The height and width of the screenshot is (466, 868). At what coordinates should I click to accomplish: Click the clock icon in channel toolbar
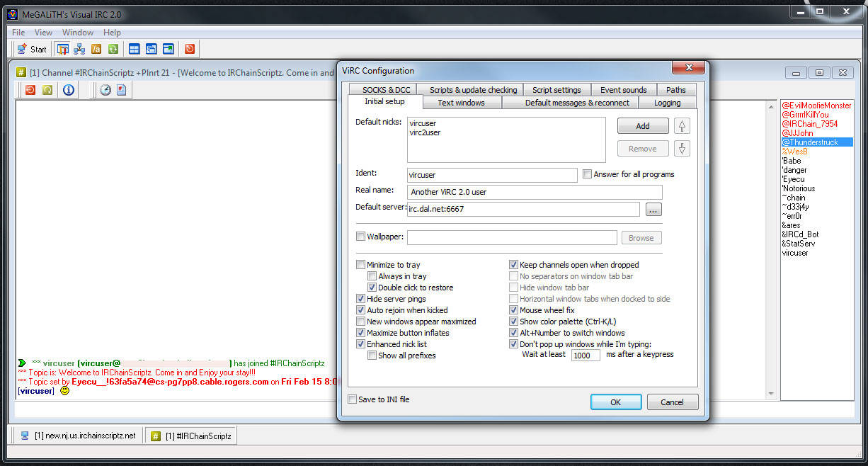click(105, 90)
